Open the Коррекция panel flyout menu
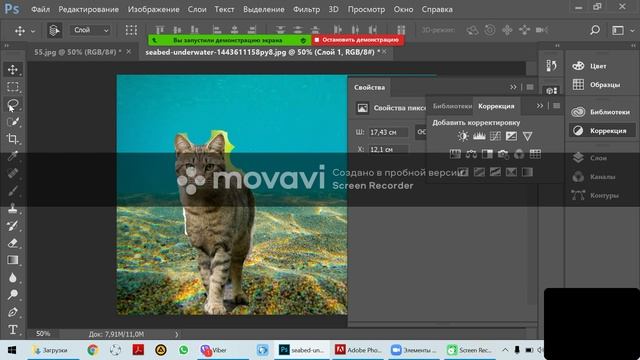This screenshot has width=640, height=360. pos(556,106)
